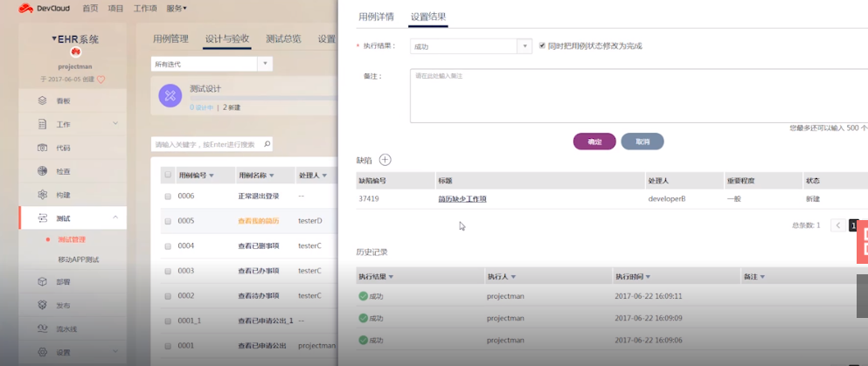Tick checkbox for case 0004

pos(168,246)
